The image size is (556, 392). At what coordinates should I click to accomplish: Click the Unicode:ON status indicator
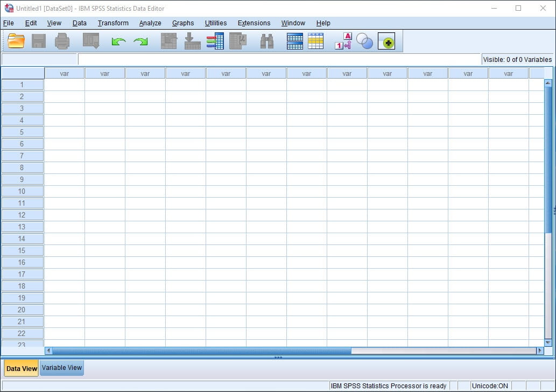(x=490, y=386)
